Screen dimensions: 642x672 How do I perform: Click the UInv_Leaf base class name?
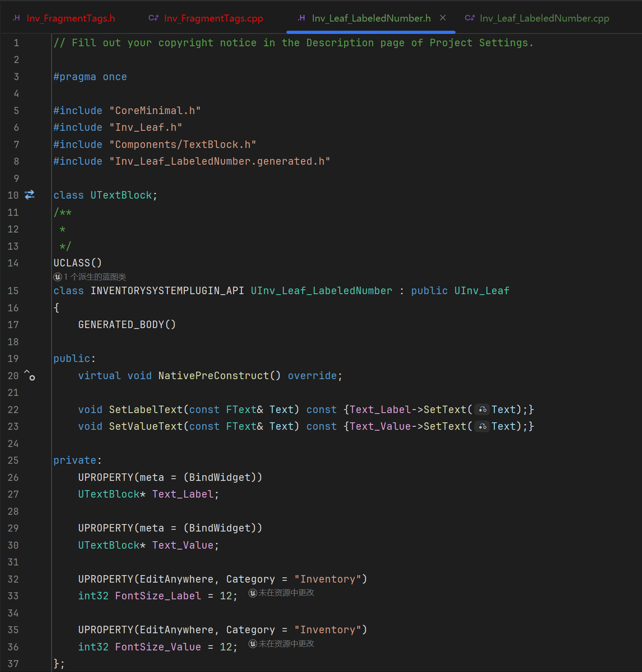482,291
